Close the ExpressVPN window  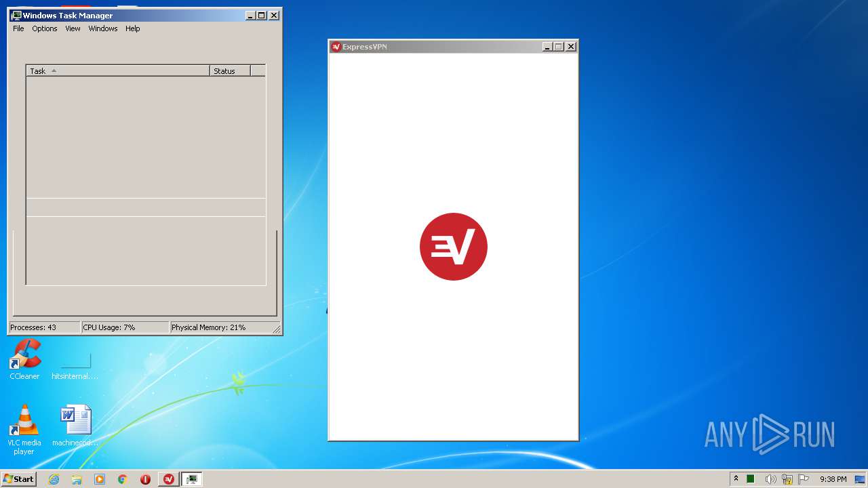click(x=571, y=47)
